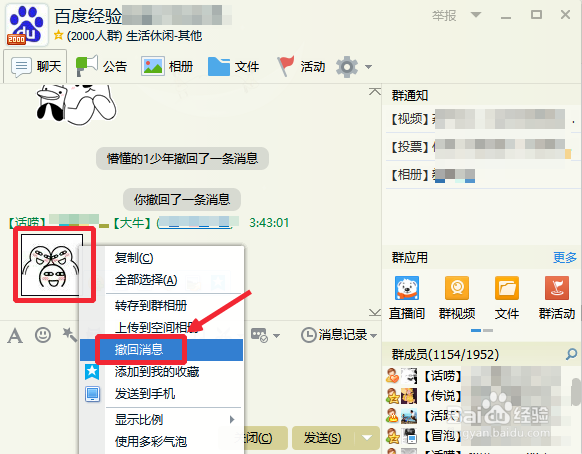Image resolution: width=582 pixels, height=454 pixels.
Task: Click the 群应用 section header
Action: click(x=410, y=257)
